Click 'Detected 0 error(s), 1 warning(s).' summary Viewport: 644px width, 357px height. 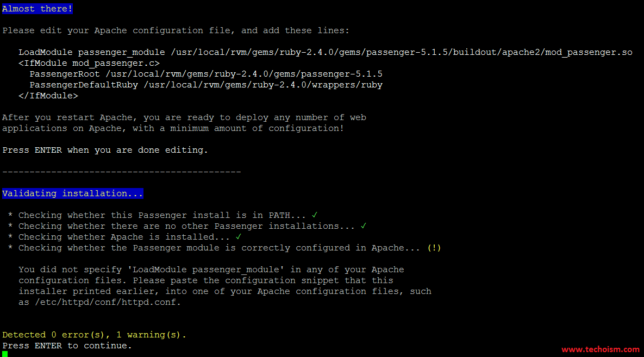(x=94, y=335)
